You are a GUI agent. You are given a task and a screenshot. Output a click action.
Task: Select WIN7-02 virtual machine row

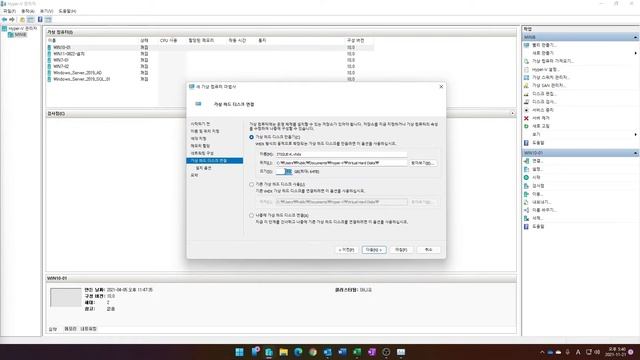pyautogui.click(x=210, y=66)
